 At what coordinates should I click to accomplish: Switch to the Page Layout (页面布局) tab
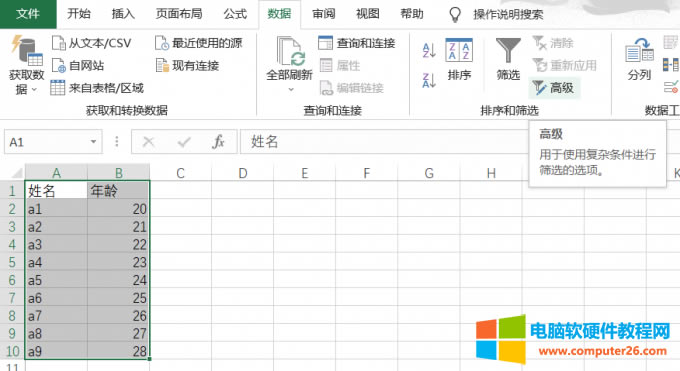[x=179, y=14]
